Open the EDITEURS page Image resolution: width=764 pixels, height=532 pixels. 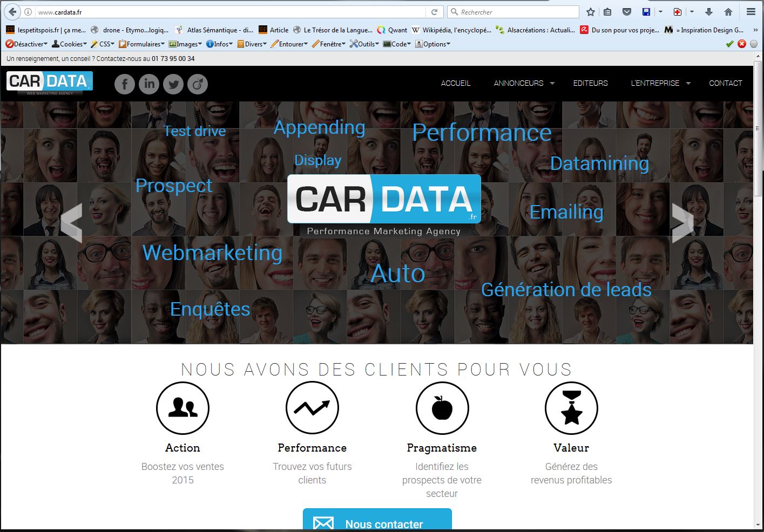point(591,83)
